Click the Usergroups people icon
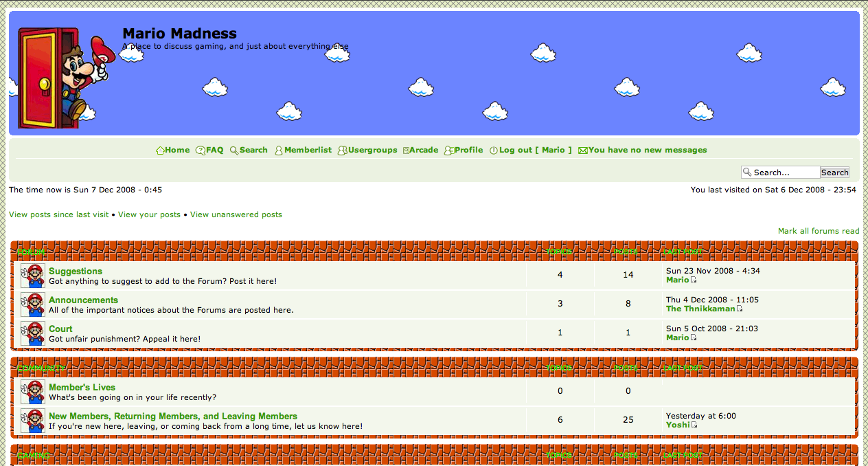 (343, 151)
